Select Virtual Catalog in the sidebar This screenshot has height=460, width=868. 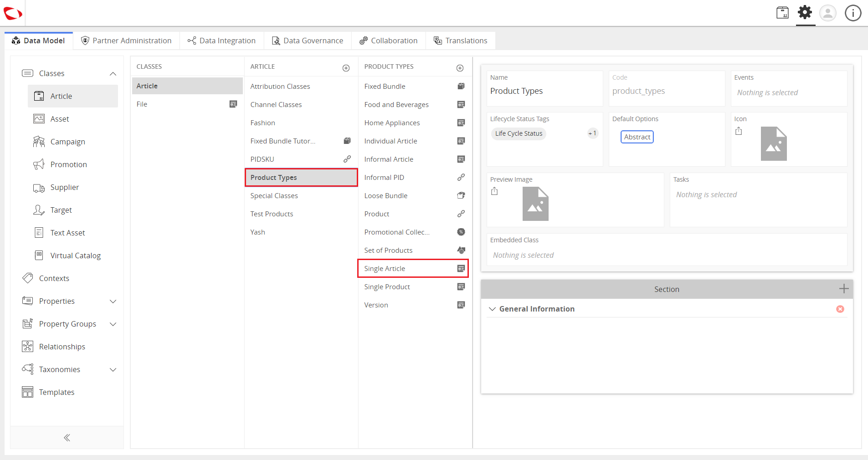pos(73,256)
